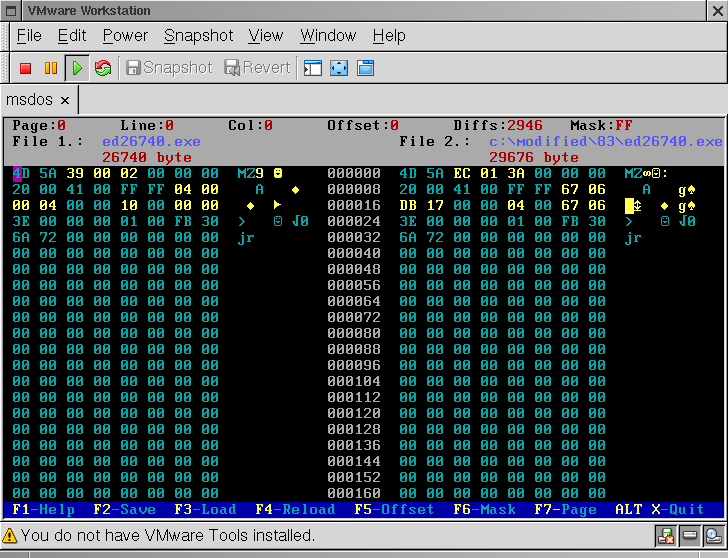Click the green Power On play button
The image size is (728, 558).
(x=76, y=68)
